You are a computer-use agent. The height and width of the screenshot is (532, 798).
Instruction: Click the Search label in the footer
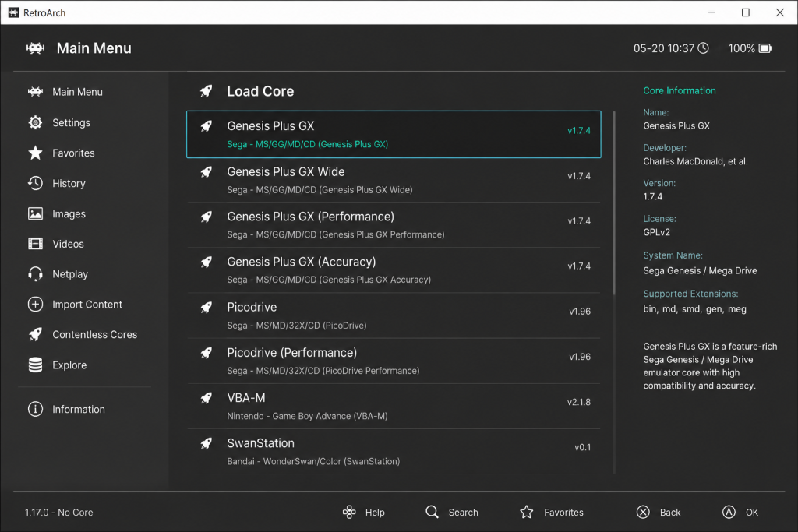click(463, 513)
